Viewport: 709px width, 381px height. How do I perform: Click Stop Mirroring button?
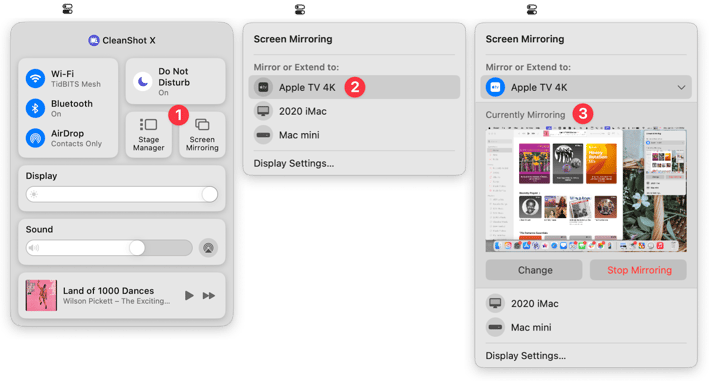tap(638, 270)
